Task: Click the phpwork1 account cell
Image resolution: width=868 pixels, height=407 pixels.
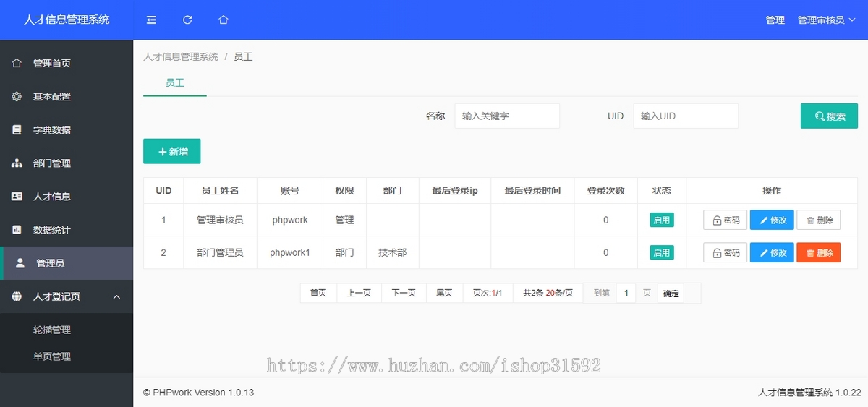Action: click(x=290, y=253)
